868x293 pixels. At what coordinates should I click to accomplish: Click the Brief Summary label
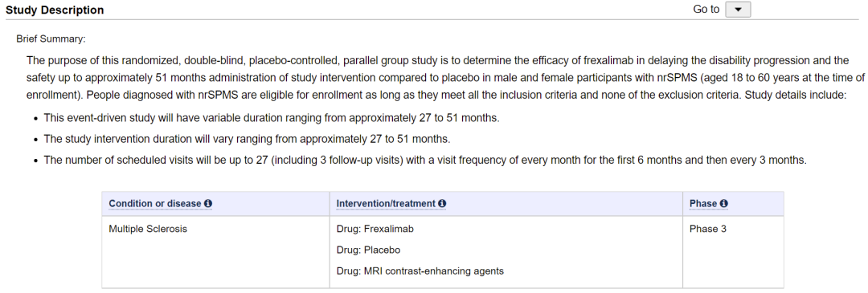click(x=51, y=39)
